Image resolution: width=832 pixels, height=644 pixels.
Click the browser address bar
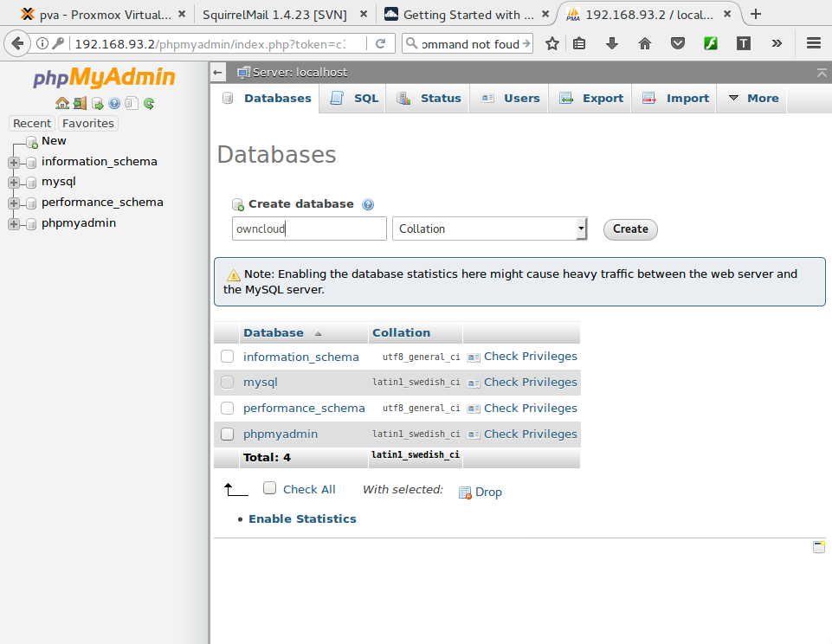tap(210, 43)
